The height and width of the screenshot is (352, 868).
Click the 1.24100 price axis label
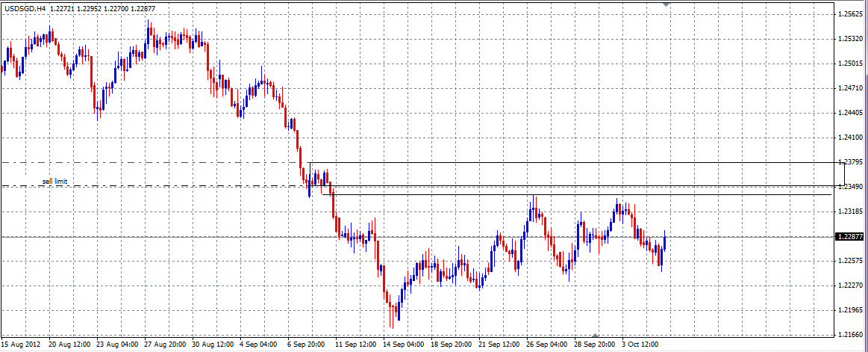coord(850,138)
